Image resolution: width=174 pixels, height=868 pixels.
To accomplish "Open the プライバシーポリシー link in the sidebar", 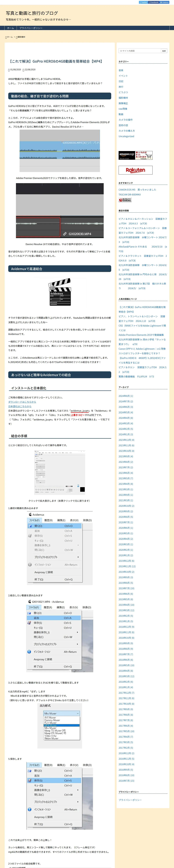I will point(130,800).
